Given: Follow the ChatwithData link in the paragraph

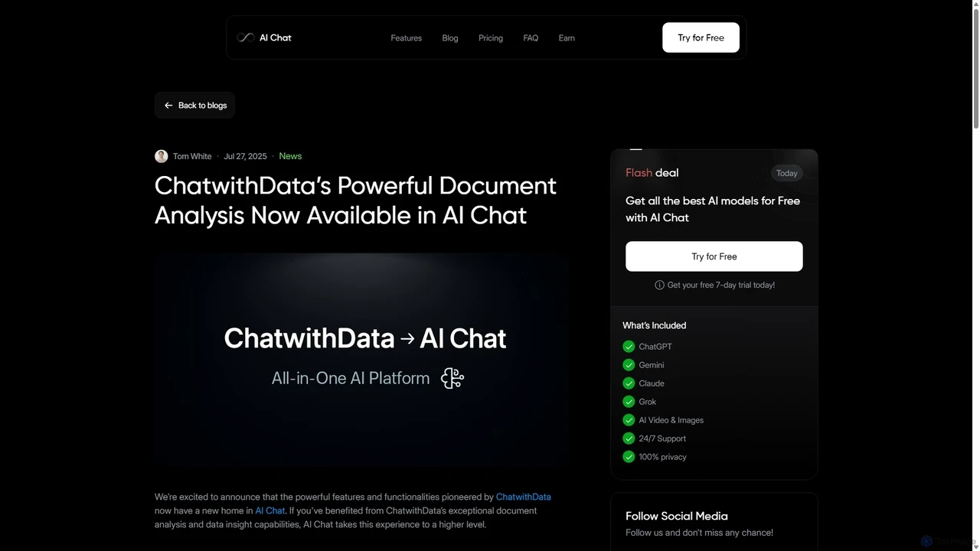Looking at the screenshot, I should pyautogui.click(x=523, y=497).
